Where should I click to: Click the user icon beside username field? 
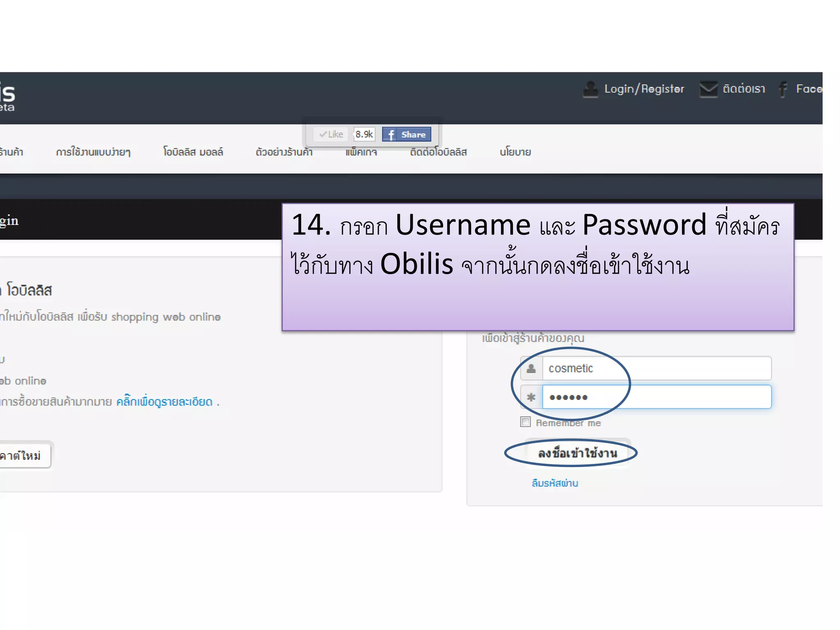pos(532,368)
